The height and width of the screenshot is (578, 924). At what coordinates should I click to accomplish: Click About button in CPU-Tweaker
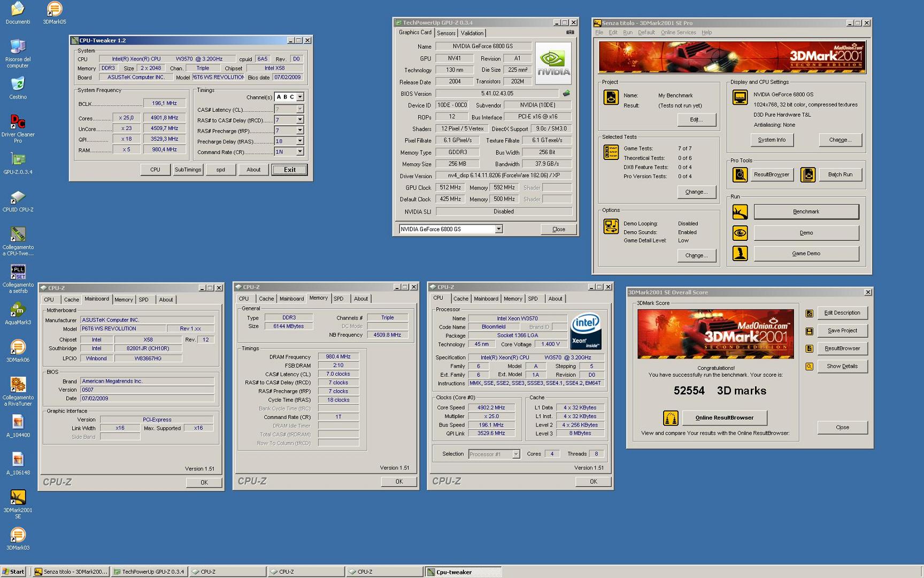[253, 170]
